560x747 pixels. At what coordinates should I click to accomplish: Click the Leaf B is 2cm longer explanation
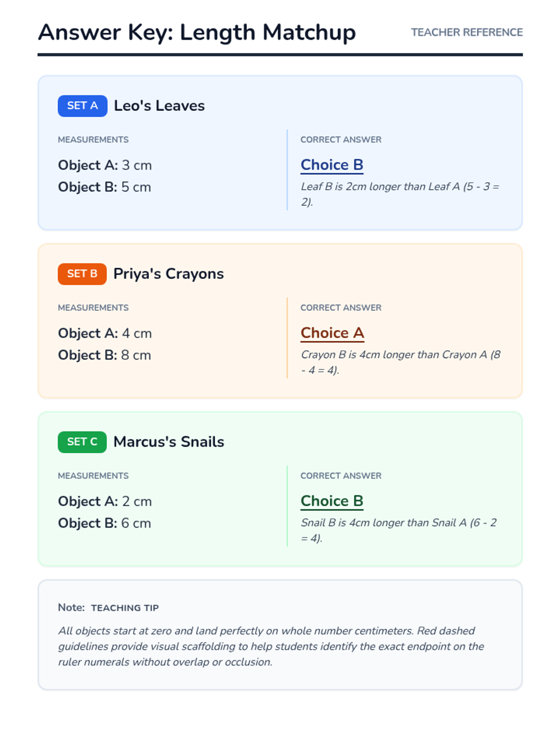(x=399, y=194)
